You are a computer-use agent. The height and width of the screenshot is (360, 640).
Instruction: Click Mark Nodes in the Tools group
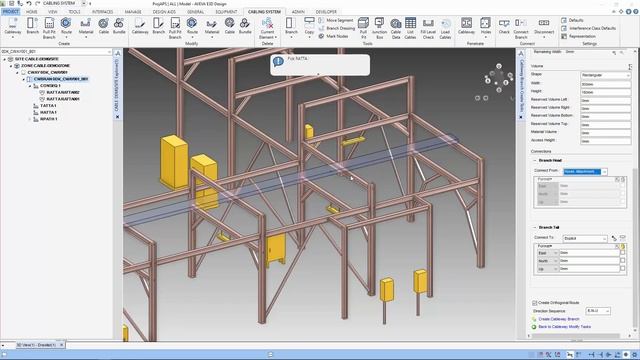[x=333, y=36]
